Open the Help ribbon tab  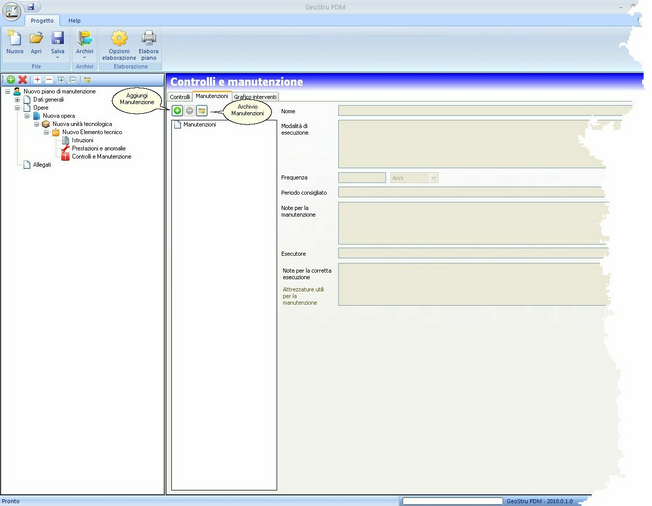(x=74, y=20)
